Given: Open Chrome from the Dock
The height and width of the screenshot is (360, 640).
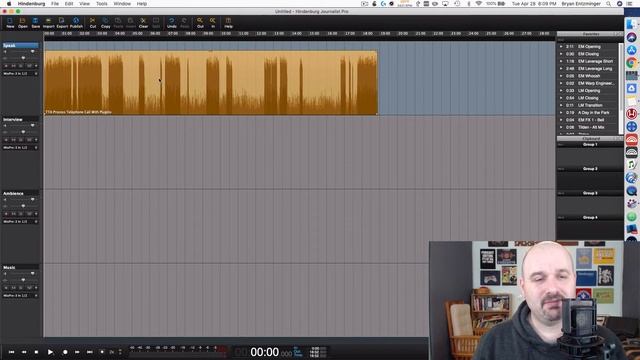Looking at the screenshot, I should click(x=631, y=63).
